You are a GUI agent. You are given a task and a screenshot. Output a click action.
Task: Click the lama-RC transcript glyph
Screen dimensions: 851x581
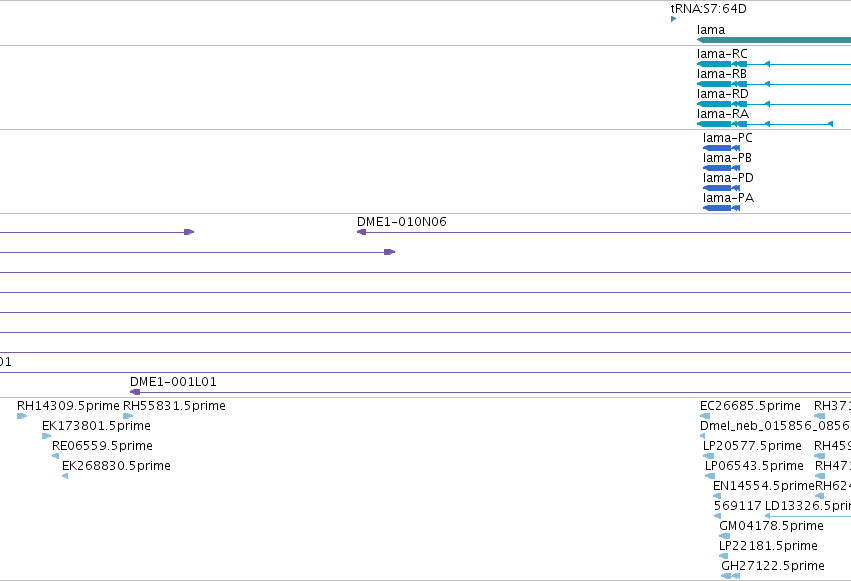click(774, 64)
